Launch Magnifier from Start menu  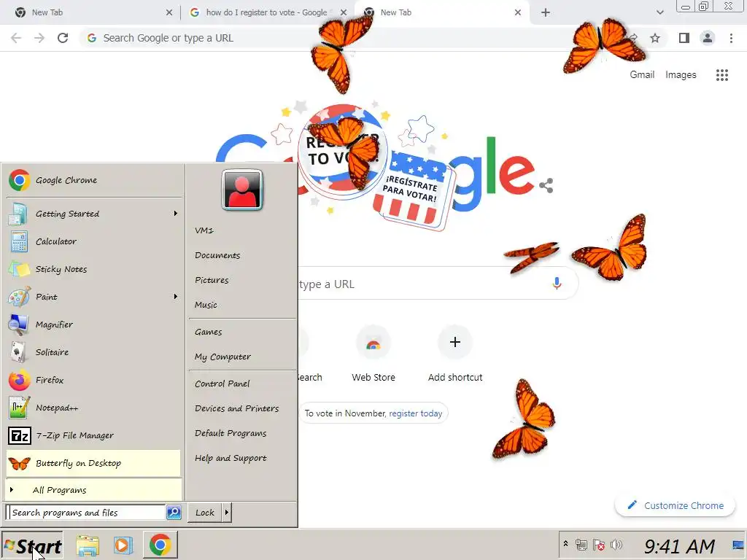(94, 324)
